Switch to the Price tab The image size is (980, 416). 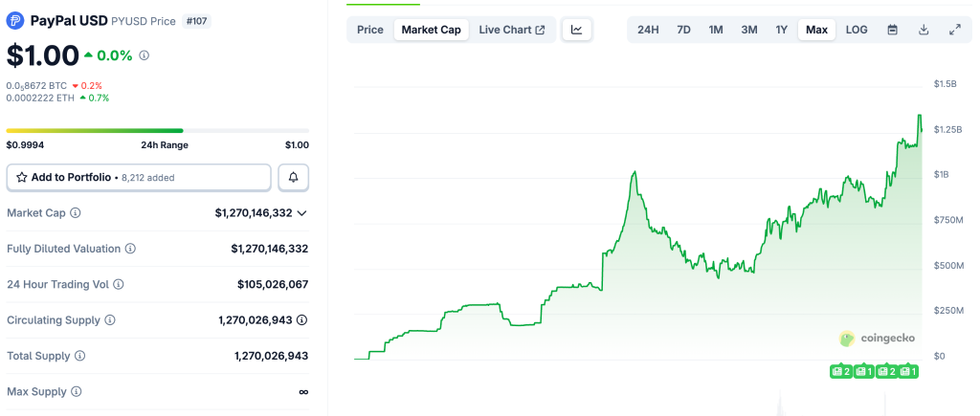tap(370, 30)
